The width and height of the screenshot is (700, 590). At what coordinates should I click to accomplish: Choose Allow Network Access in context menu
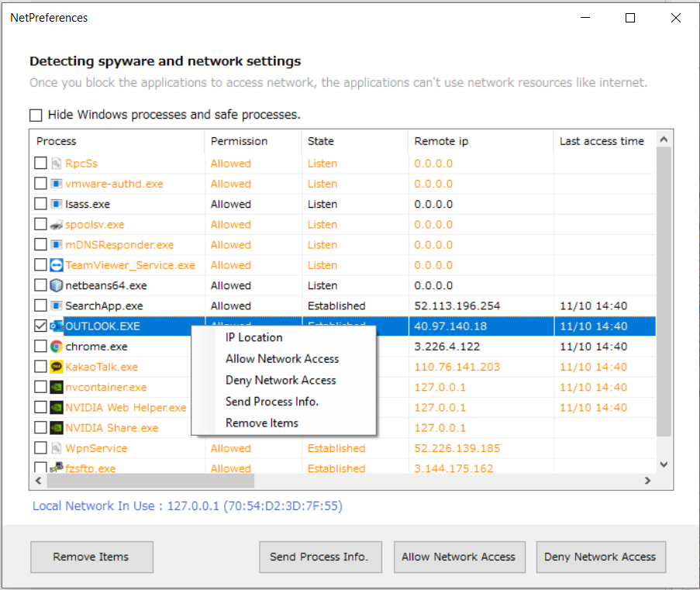284,359
